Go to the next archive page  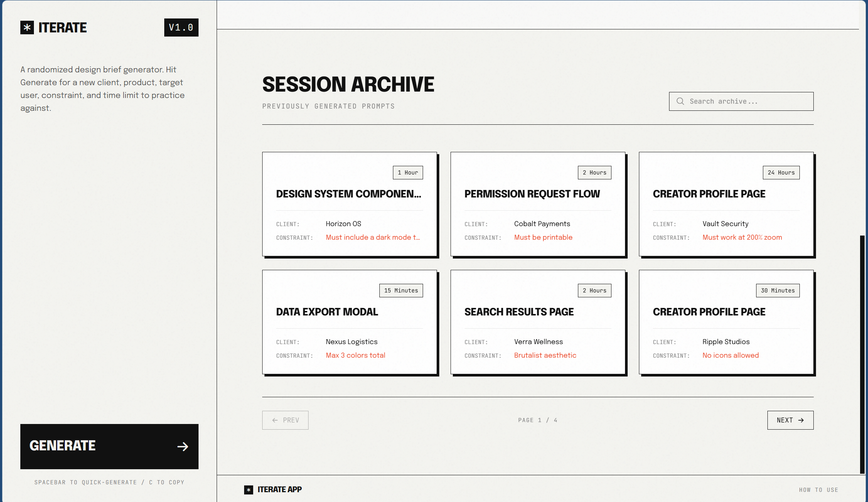pyautogui.click(x=790, y=420)
